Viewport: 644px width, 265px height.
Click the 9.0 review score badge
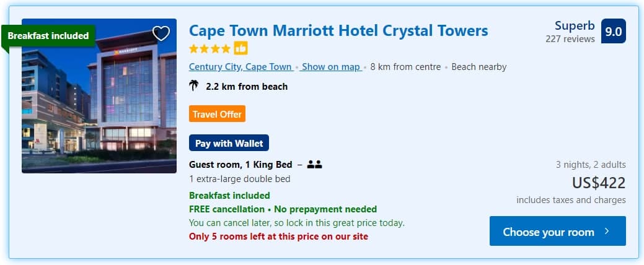tap(613, 32)
